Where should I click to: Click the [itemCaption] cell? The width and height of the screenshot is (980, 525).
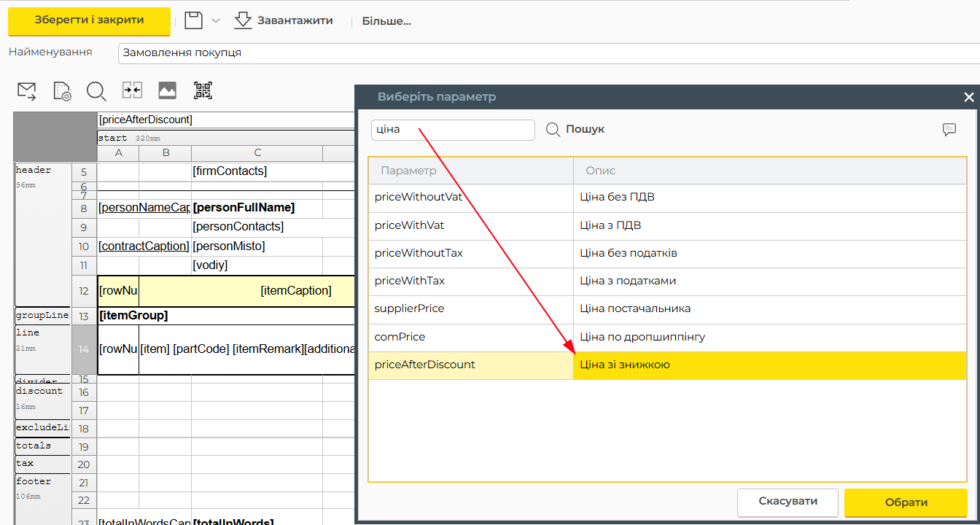pyautogui.click(x=246, y=291)
